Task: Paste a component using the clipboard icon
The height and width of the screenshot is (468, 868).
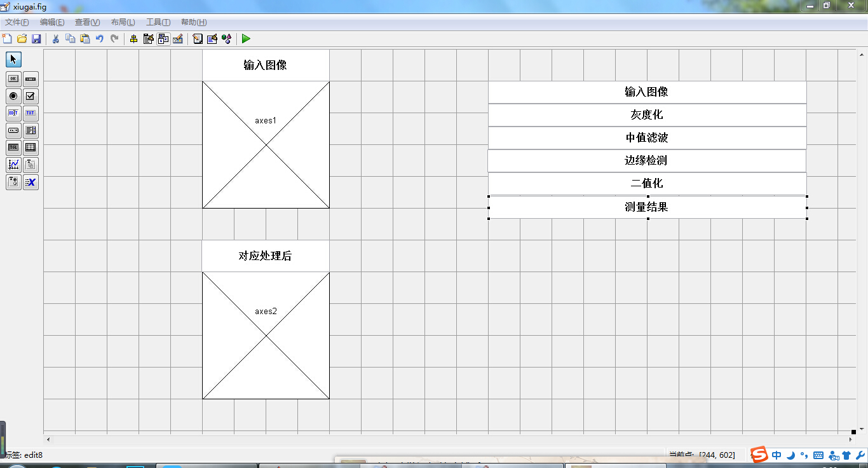Action: point(85,39)
